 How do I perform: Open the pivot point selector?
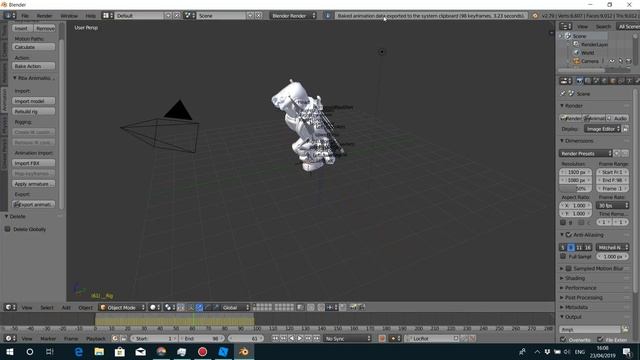tap(170, 307)
